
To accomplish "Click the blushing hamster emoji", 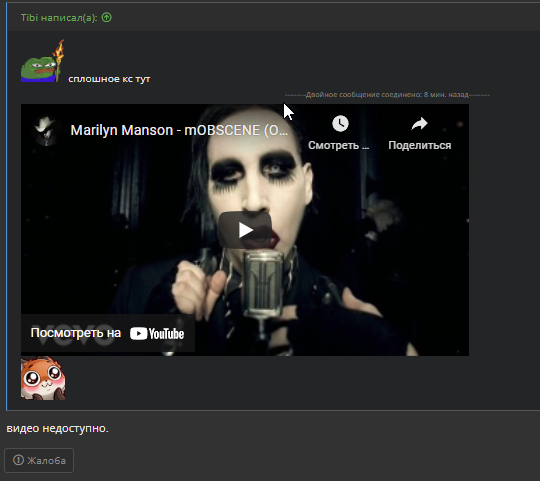I will coord(43,378).
